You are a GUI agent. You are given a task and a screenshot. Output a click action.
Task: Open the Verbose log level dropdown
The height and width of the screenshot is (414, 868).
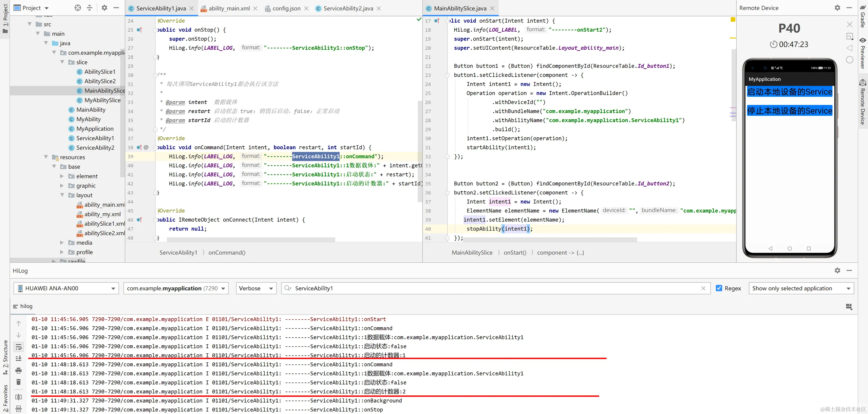click(x=256, y=288)
